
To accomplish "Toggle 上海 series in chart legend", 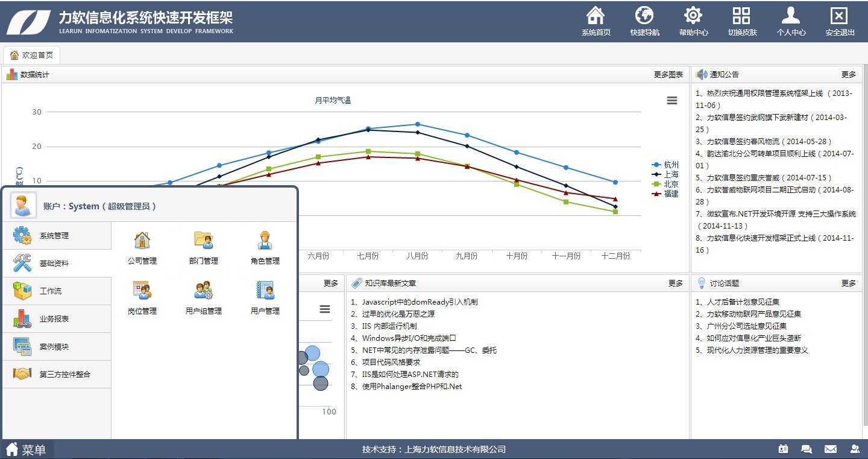I will [665, 174].
